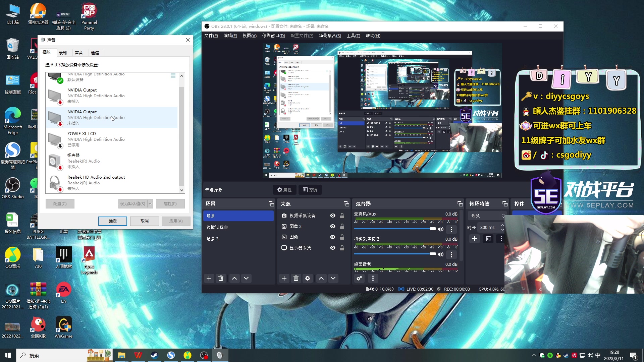Viewport: 644px width, 362px height.
Task: Select the Microsoft Edge desktop icon
Action: tap(13, 121)
